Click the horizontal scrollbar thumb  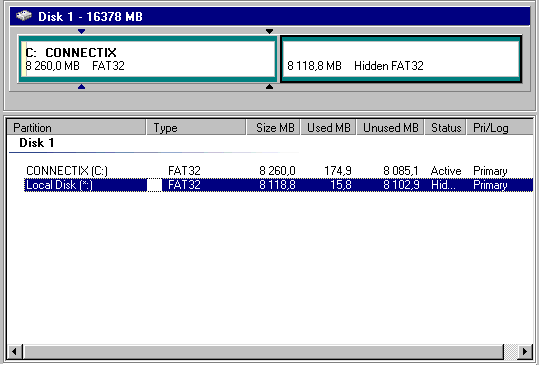pos(263,352)
